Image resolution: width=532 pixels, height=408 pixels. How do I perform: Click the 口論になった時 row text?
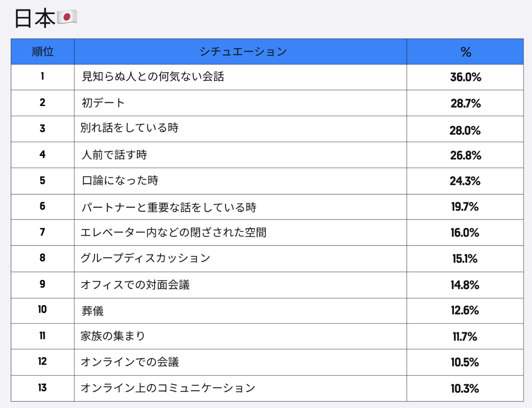pyautogui.click(x=120, y=181)
